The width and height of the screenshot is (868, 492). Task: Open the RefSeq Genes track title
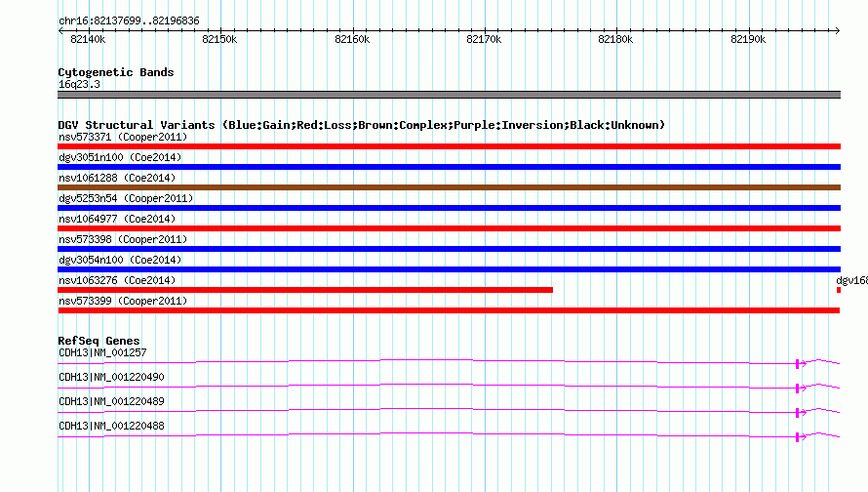coord(99,341)
